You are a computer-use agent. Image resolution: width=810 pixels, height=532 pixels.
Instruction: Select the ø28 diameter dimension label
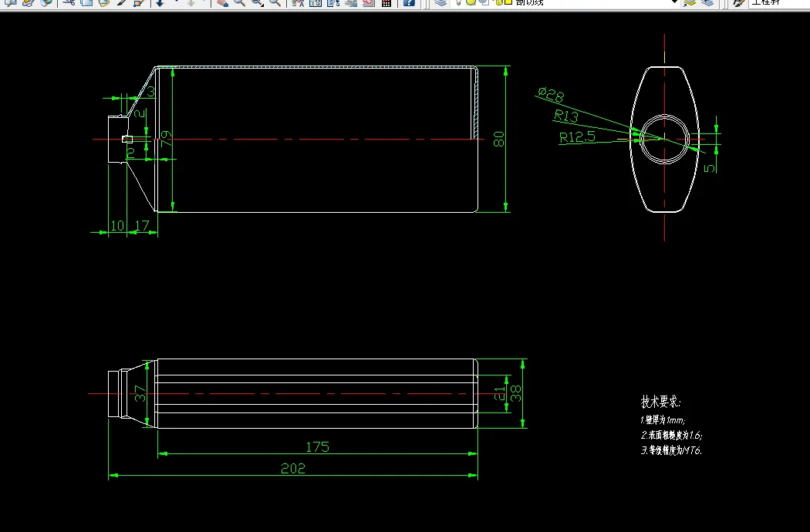tap(551, 95)
